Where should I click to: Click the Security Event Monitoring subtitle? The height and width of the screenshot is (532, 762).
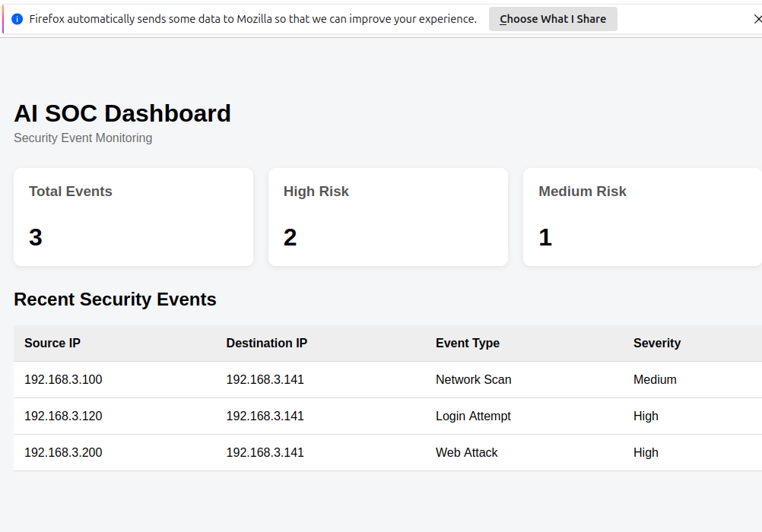pos(83,138)
